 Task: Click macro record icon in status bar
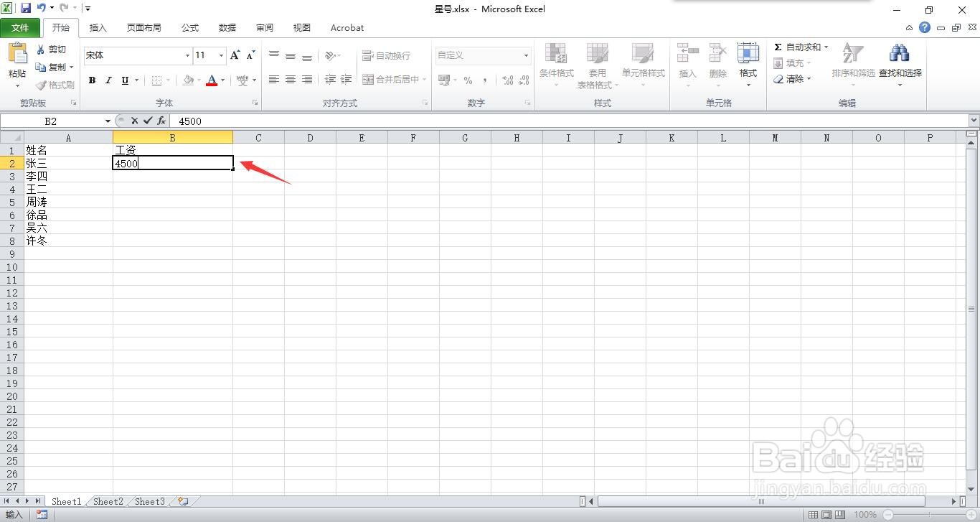coord(42,515)
